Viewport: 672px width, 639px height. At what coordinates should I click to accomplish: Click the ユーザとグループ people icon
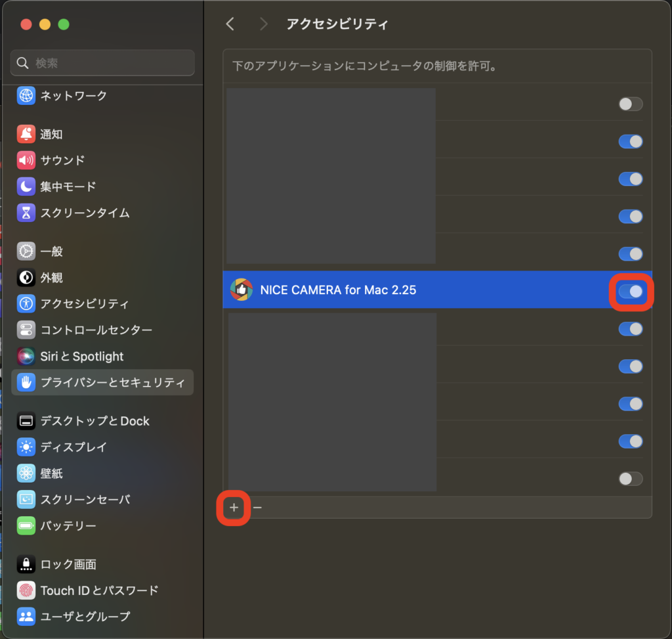click(x=26, y=617)
